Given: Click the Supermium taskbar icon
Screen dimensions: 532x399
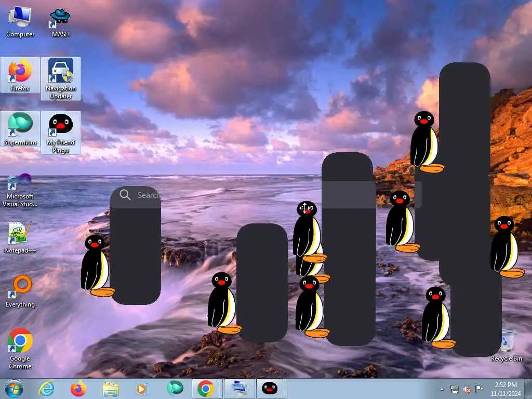Looking at the screenshot, I should 175,389.
